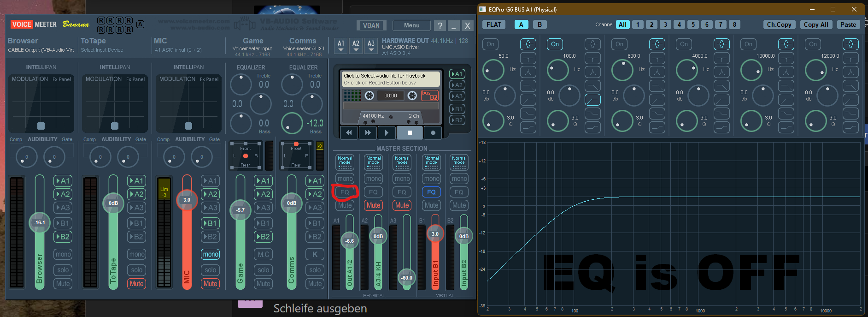The width and height of the screenshot is (868, 317).
Task: Open ToTape 'Select Input Device' selector
Action: tap(102, 50)
